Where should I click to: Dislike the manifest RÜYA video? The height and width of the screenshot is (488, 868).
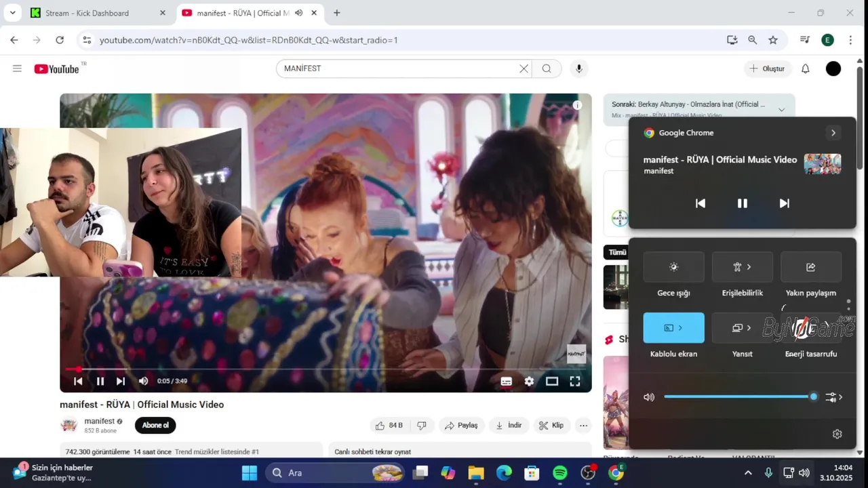click(422, 426)
